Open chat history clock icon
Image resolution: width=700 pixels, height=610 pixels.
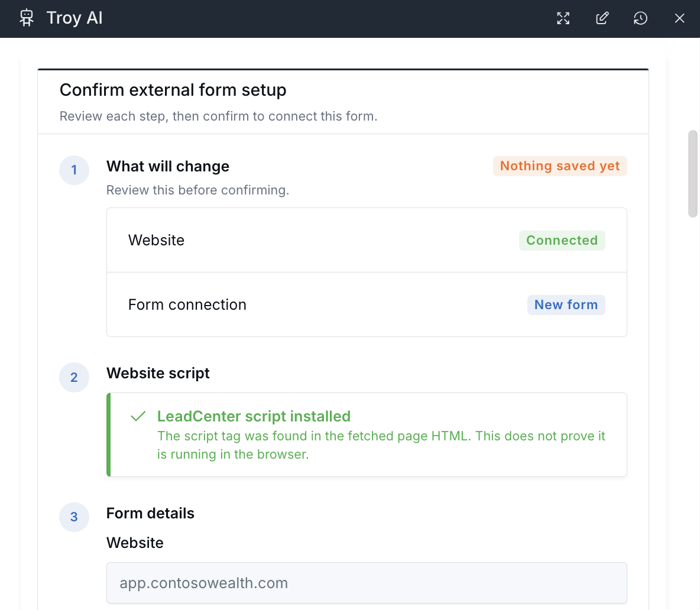(x=641, y=18)
